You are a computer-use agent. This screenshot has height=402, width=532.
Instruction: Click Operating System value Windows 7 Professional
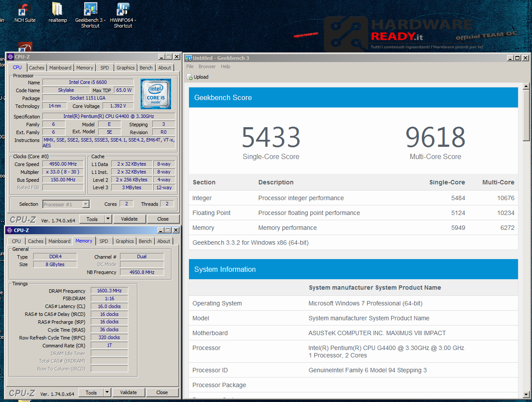point(365,303)
